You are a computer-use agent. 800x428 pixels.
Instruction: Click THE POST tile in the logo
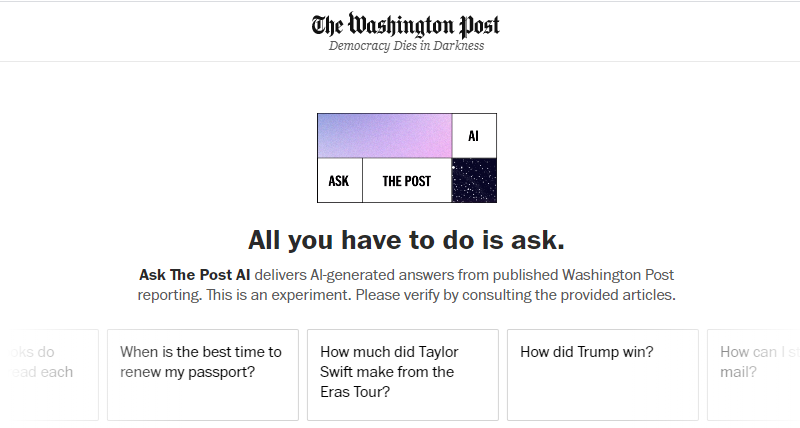407,181
